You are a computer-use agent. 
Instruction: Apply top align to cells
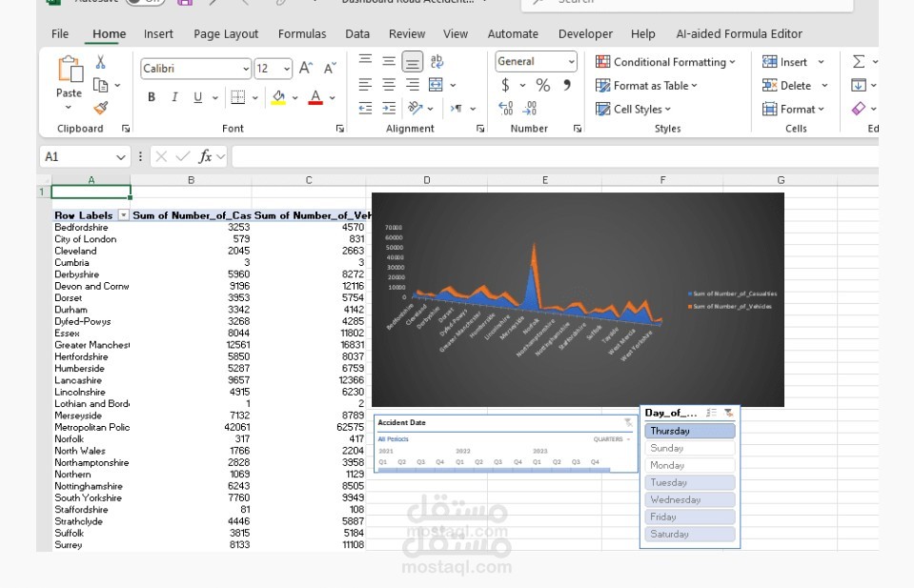[x=365, y=61]
